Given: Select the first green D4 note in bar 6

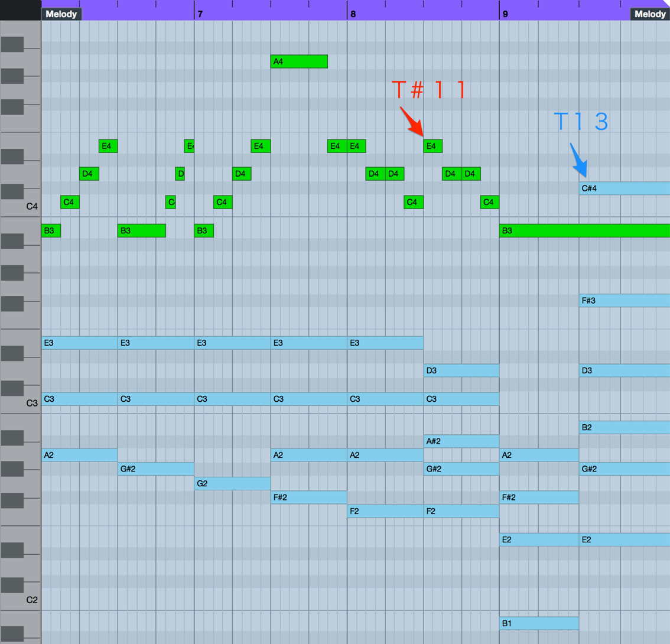Looking at the screenshot, I should tap(89, 174).
